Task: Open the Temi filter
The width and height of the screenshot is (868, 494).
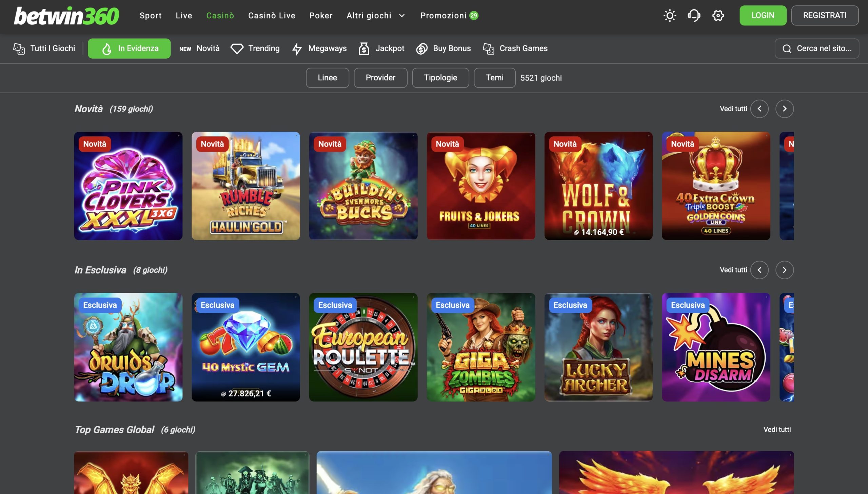Action: click(495, 78)
